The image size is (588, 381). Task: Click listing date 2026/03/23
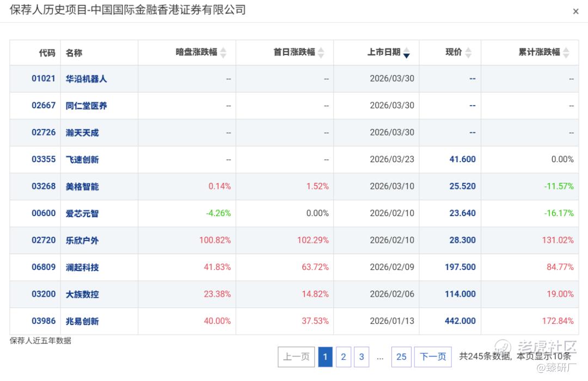[x=392, y=159]
